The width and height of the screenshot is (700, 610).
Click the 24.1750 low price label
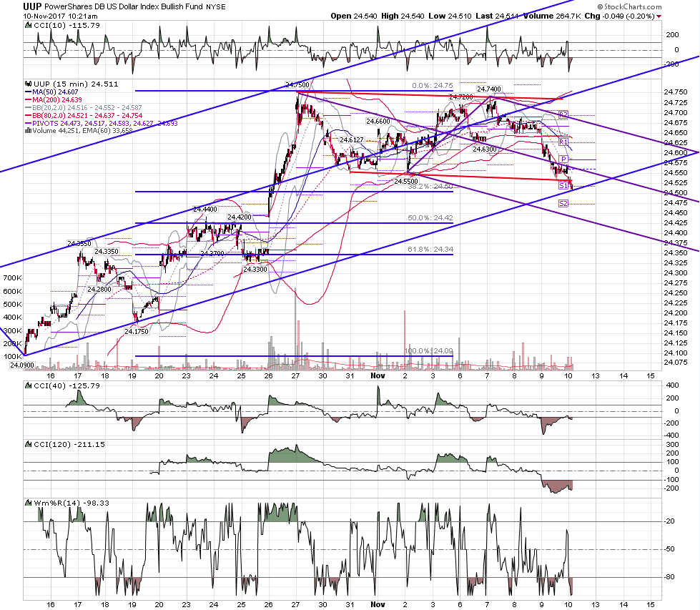coord(137,332)
